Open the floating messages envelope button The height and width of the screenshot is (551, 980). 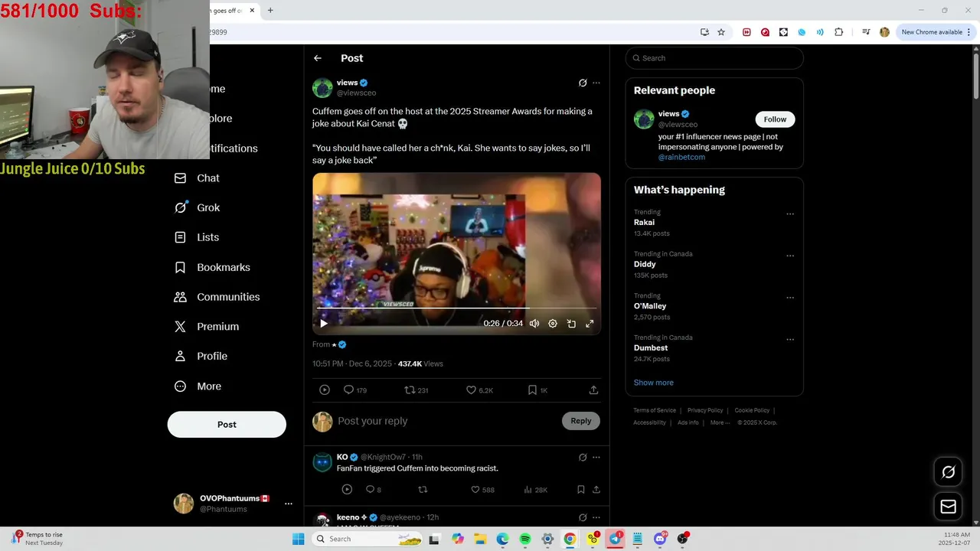[948, 507]
